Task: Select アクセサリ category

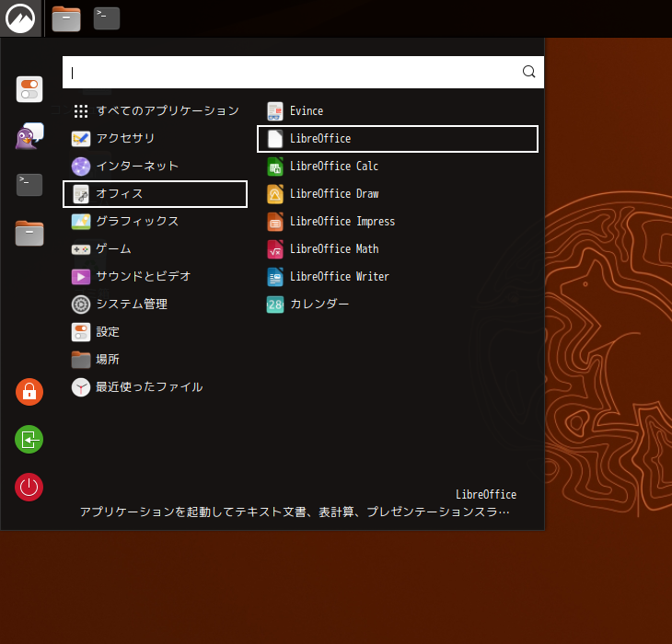Action: click(x=155, y=138)
